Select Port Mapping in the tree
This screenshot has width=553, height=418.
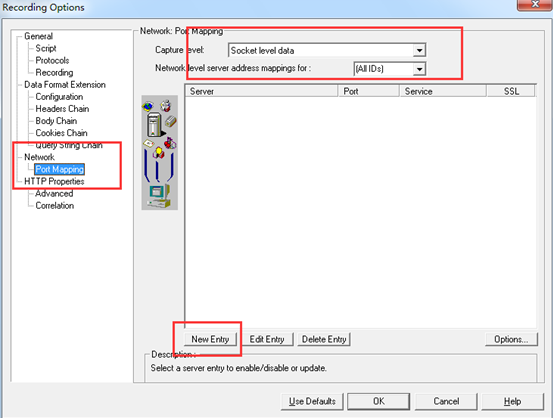(60, 169)
